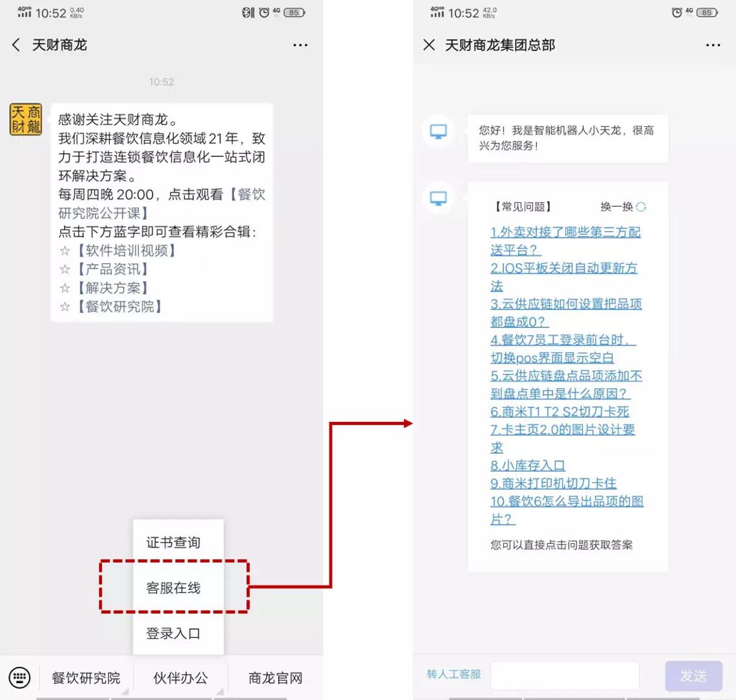736x700 pixels.
Task: Open the 商龙官网 bottom menu
Action: [x=276, y=677]
